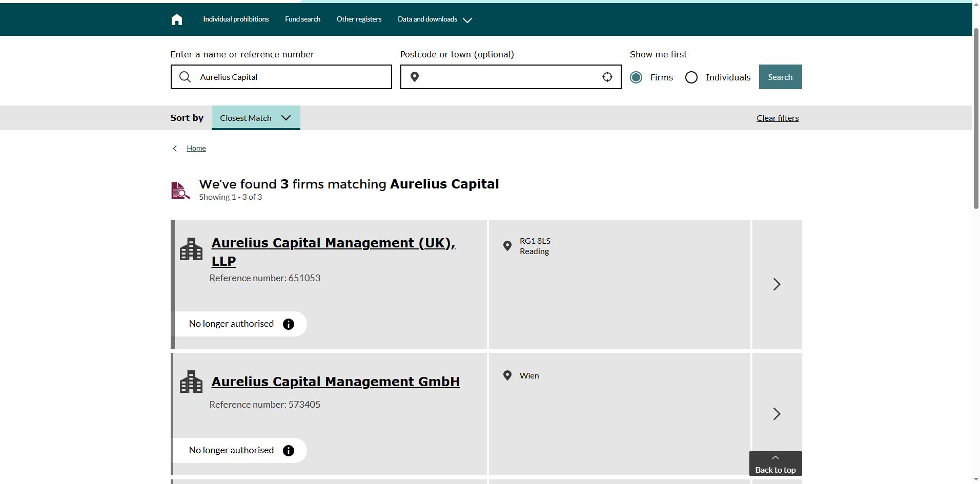This screenshot has height=484, width=980.
Task: Focus the postcode or town input field
Action: 510,77
